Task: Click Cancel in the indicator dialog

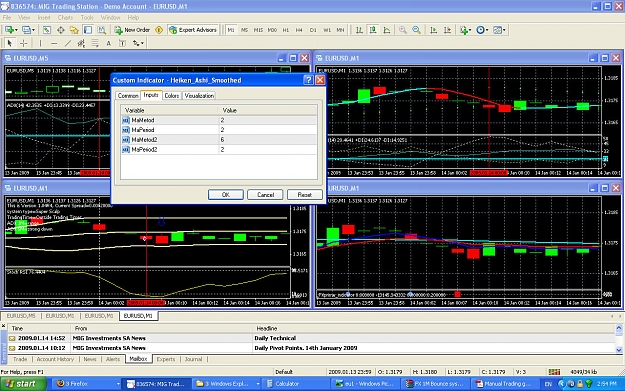Action: [265, 195]
